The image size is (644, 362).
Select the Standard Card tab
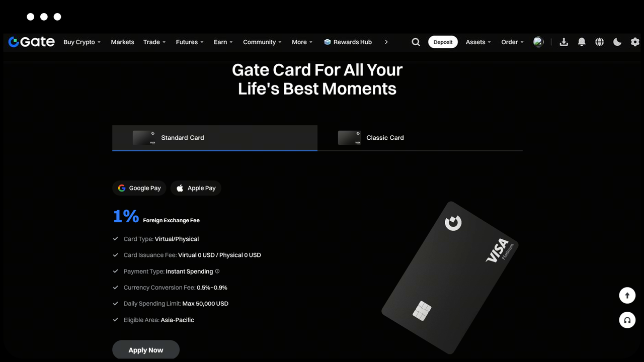click(215, 138)
